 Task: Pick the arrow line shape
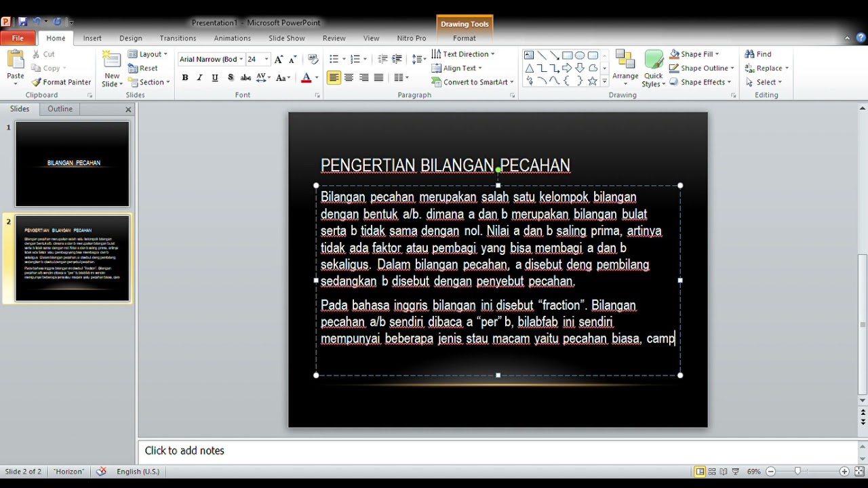coord(554,55)
